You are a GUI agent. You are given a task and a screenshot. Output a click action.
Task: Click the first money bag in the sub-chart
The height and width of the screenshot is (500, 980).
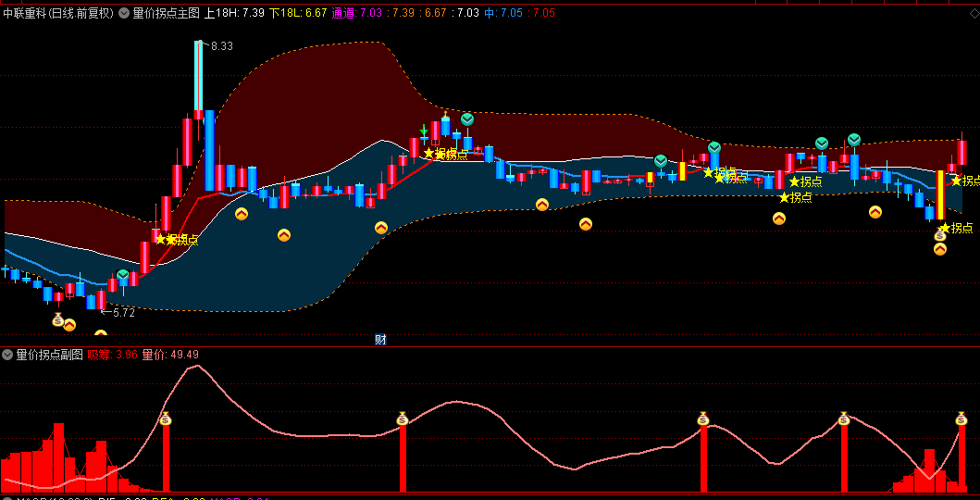click(x=165, y=419)
